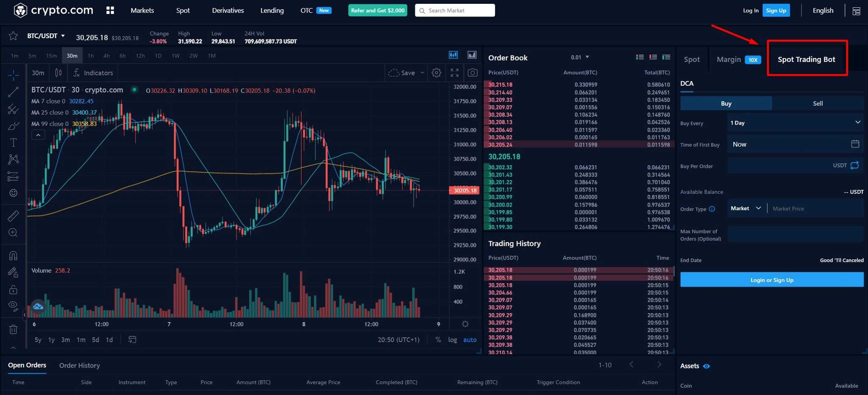Hide all drawings with eye icon
Image resolution: width=868 pixels, height=395 pixels.
[13, 306]
